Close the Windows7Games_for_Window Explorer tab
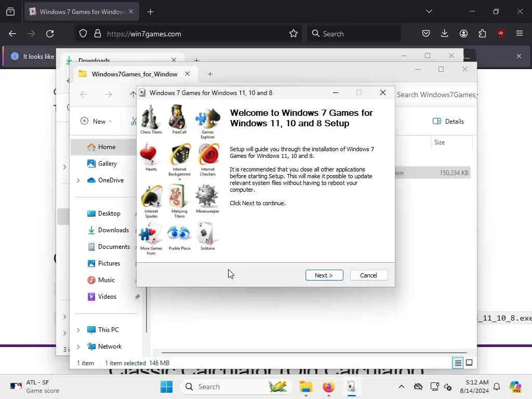This screenshot has width=532, height=399. click(187, 74)
